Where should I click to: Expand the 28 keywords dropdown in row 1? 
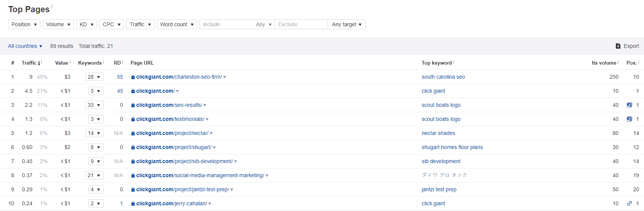click(x=94, y=77)
